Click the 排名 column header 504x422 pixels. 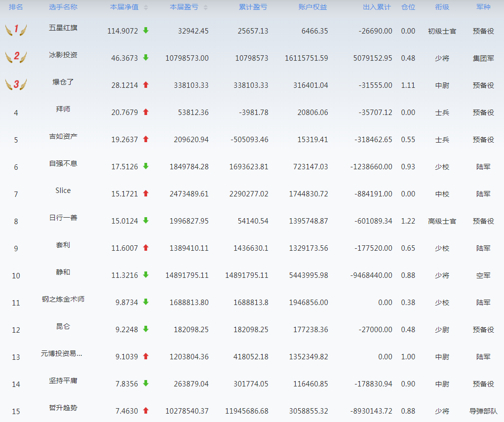[x=16, y=7]
